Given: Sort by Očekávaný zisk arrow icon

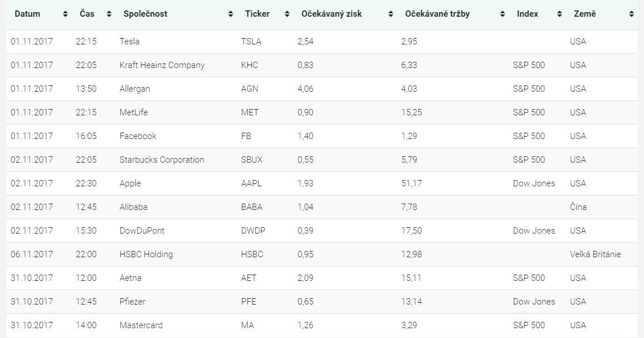Looking at the screenshot, I should click(x=390, y=14).
